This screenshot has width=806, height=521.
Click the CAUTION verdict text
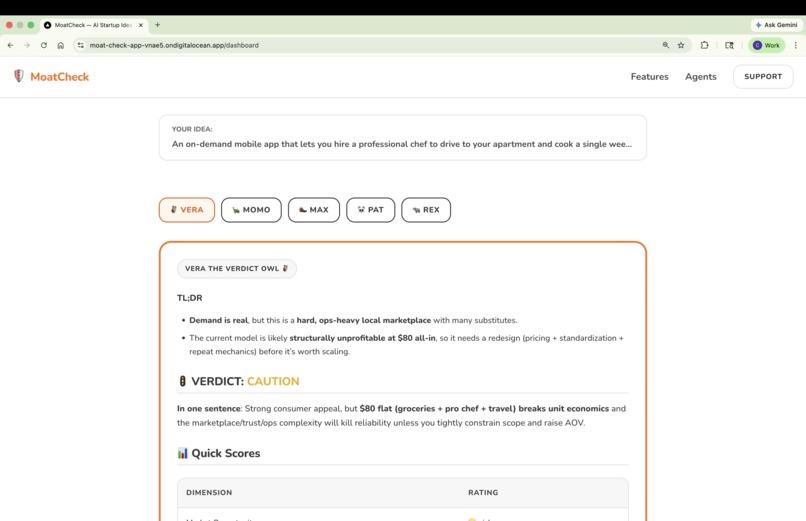[x=273, y=381]
